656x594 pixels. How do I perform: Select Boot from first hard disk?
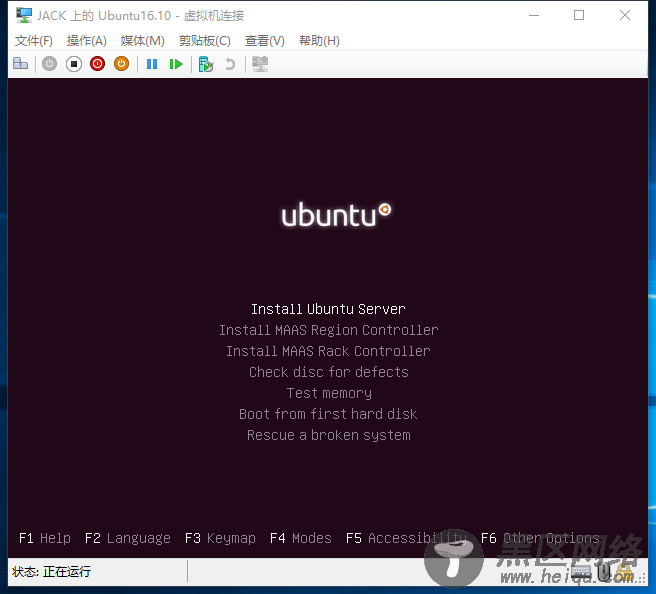[328, 414]
